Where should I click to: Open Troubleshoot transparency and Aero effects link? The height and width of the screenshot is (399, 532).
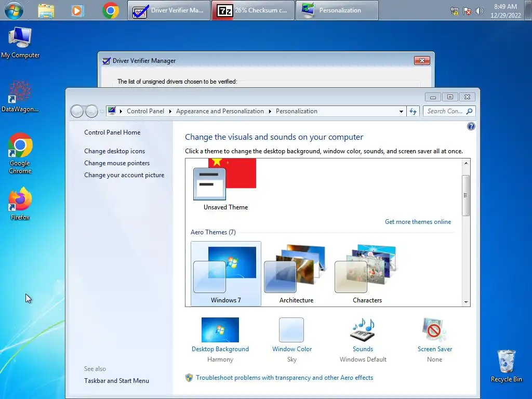[284, 378]
